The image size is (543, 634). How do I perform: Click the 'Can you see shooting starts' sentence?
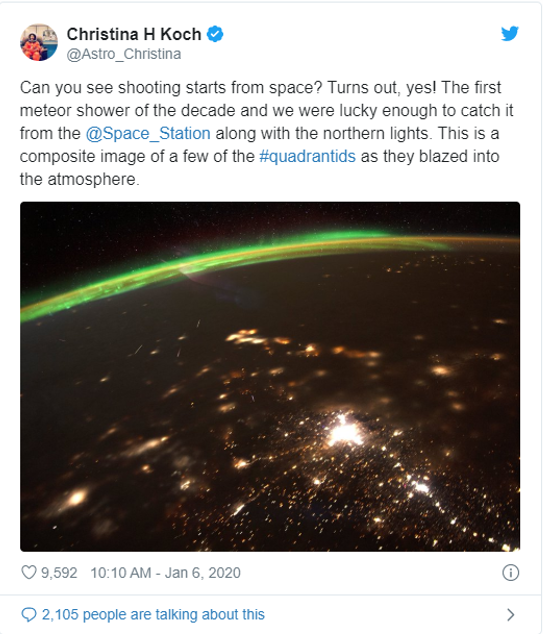pyautogui.click(x=171, y=87)
